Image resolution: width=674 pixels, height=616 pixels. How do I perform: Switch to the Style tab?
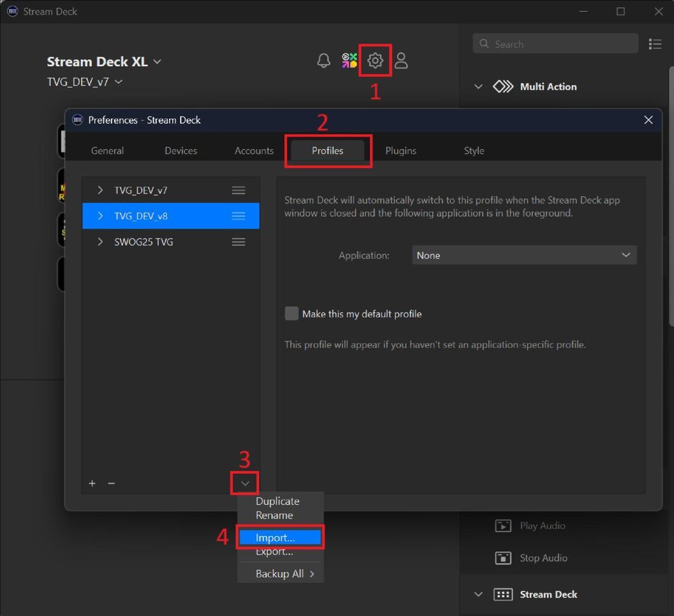pos(474,151)
